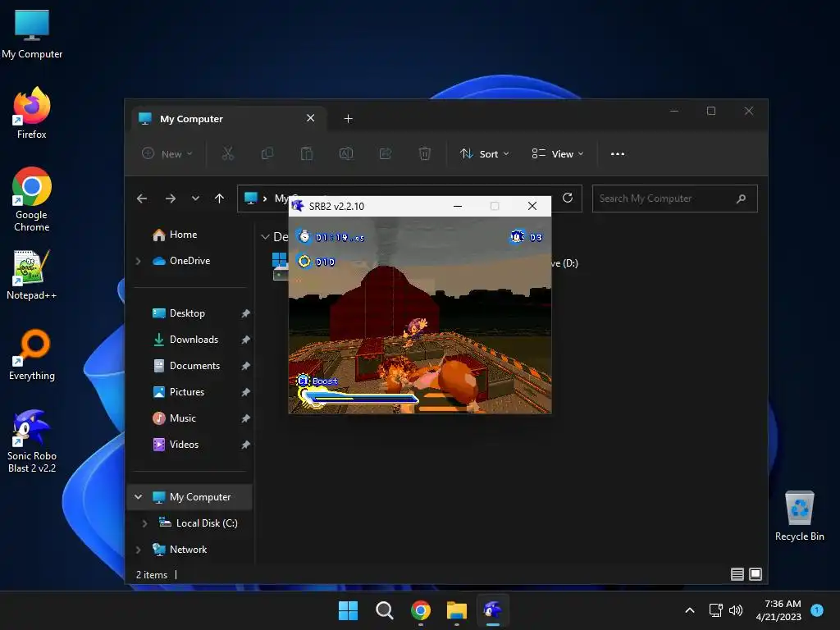Click the search magnifier in Explorer
The image size is (840, 630).
point(742,199)
